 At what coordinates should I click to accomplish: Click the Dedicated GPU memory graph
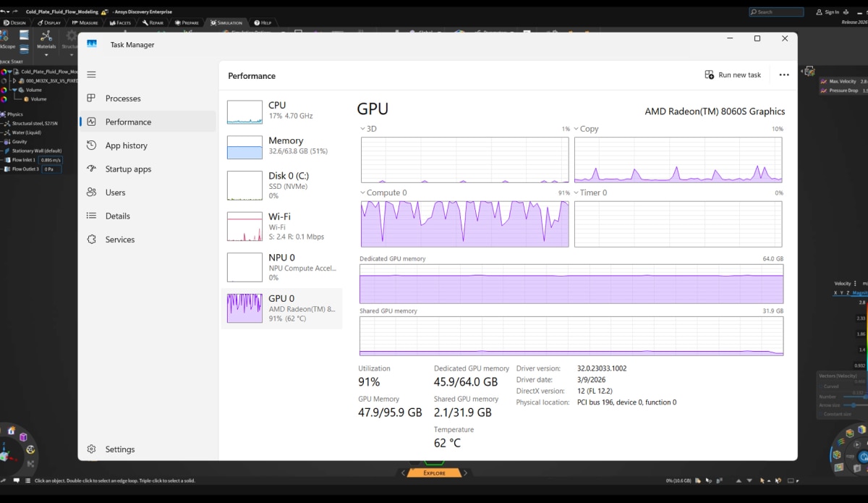[x=571, y=284]
